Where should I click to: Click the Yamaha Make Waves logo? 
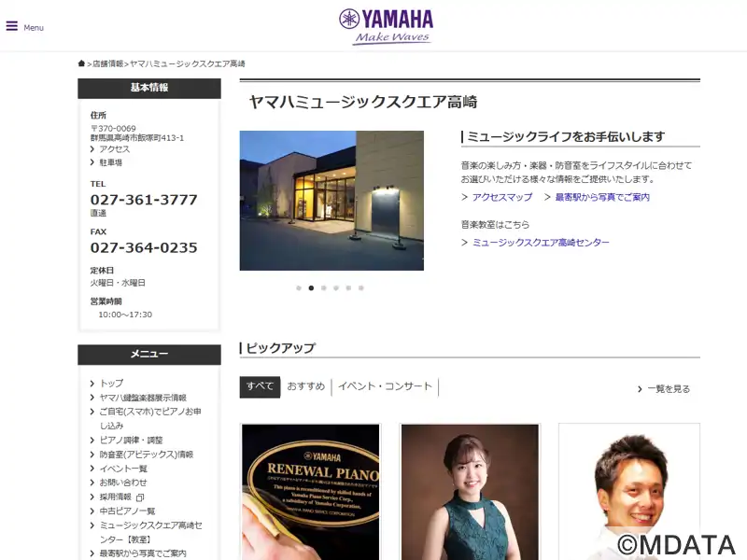coord(386,27)
